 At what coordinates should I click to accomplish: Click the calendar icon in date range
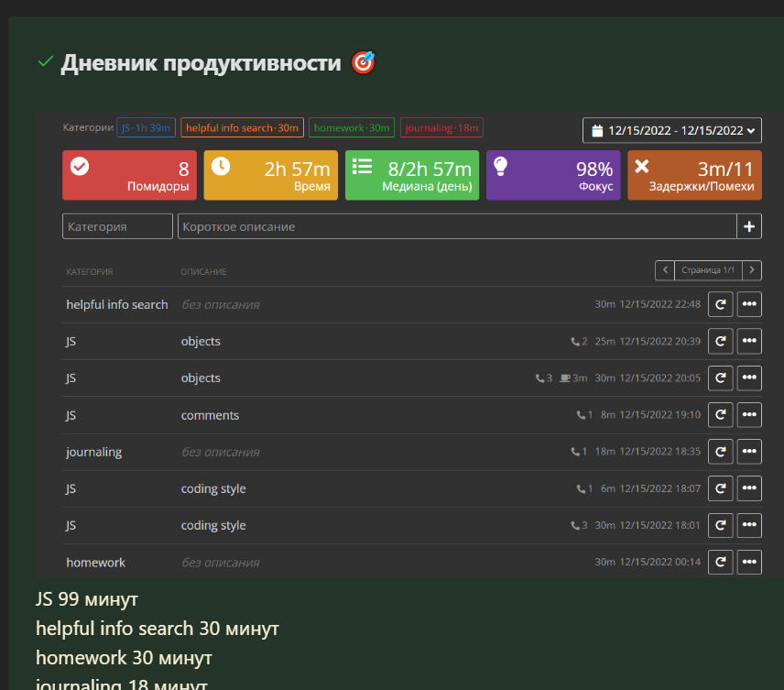(597, 131)
